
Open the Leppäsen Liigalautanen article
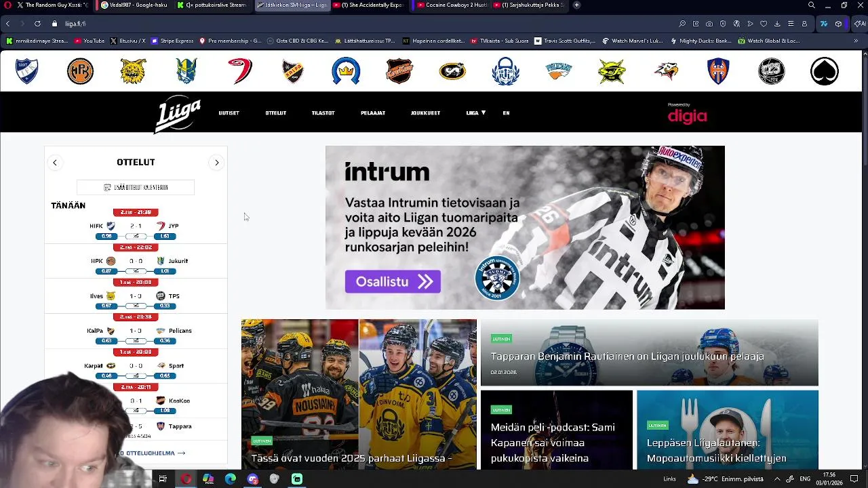click(x=727, y=430)
